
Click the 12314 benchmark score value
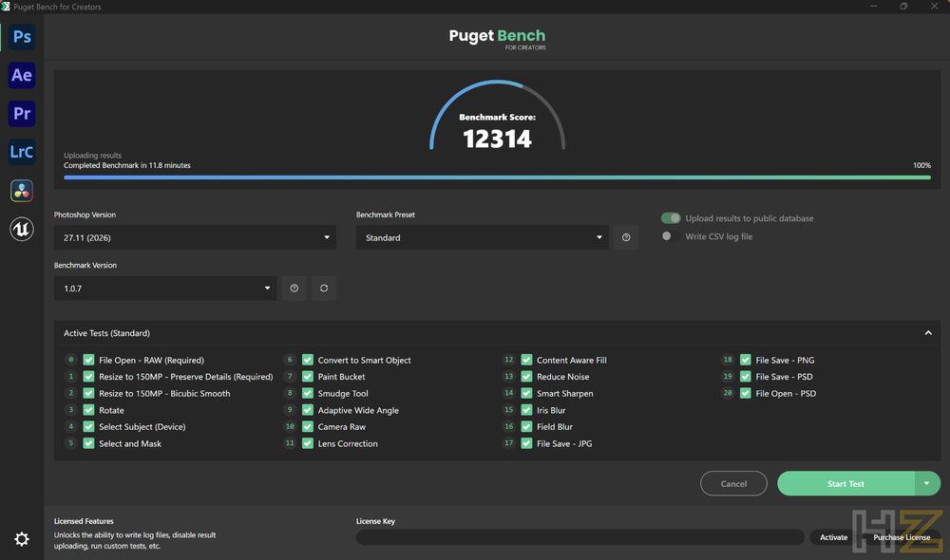(498, 139)
